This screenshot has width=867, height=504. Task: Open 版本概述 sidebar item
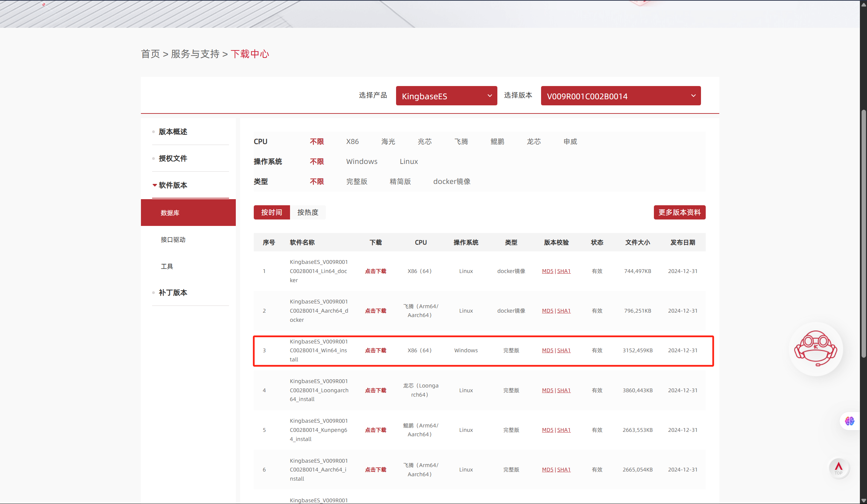[173, 132]
